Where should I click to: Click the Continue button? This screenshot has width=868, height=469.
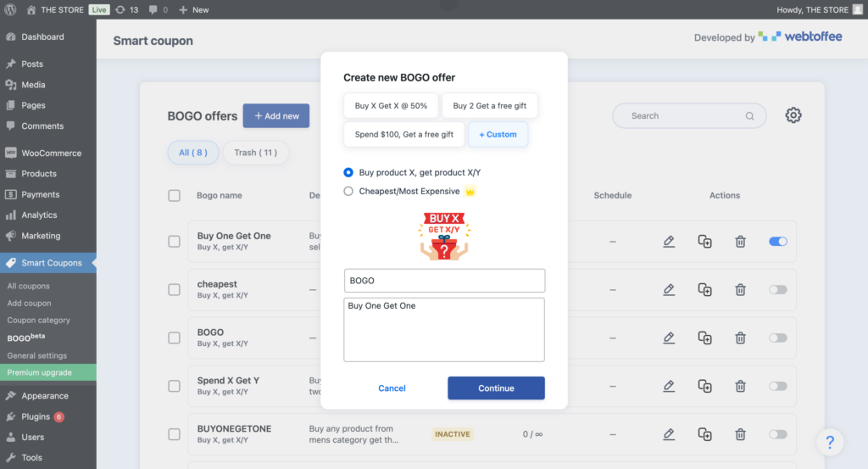pyautogui.click(x=496, y=388)
